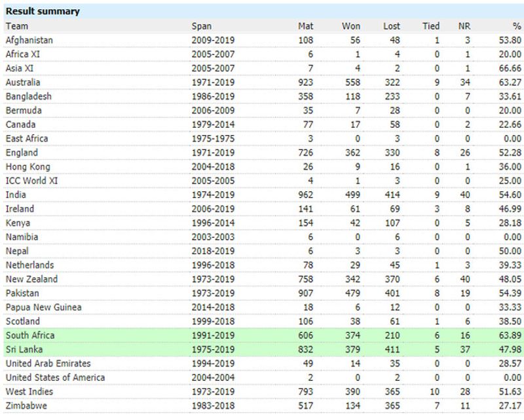Viewport: 524px width, 420px height.
Task: Click the Tied column header
Action: 430,26
